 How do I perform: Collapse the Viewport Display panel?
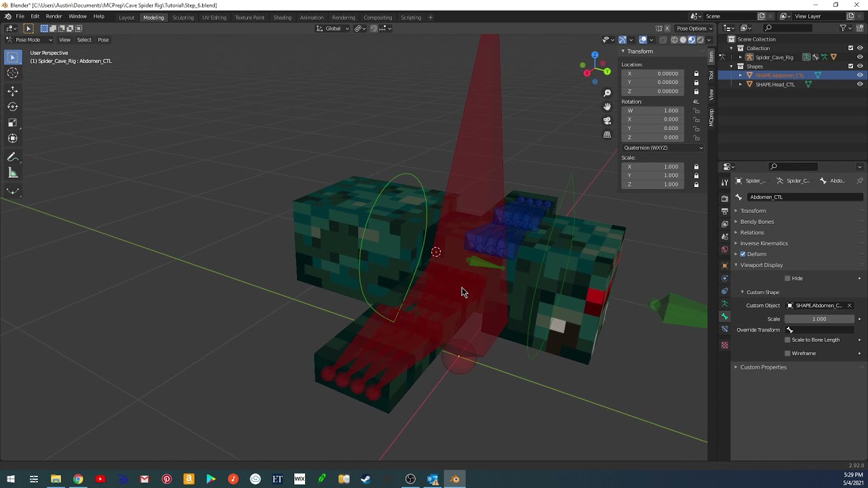coord(761,265)
